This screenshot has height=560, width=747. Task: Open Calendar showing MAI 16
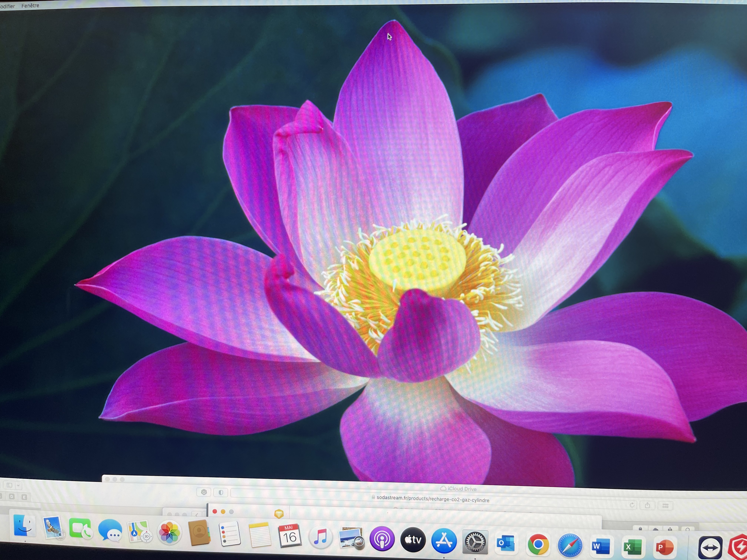point(289,536)
